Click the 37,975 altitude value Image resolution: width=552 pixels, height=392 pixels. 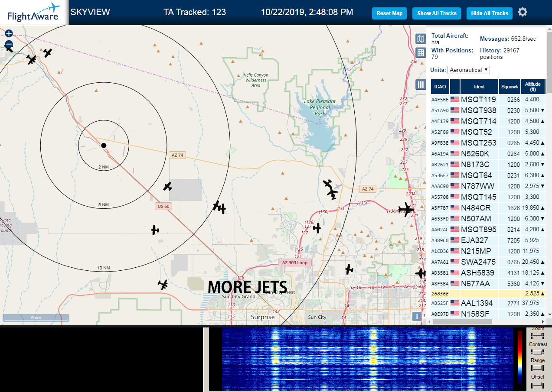point(531,303)
